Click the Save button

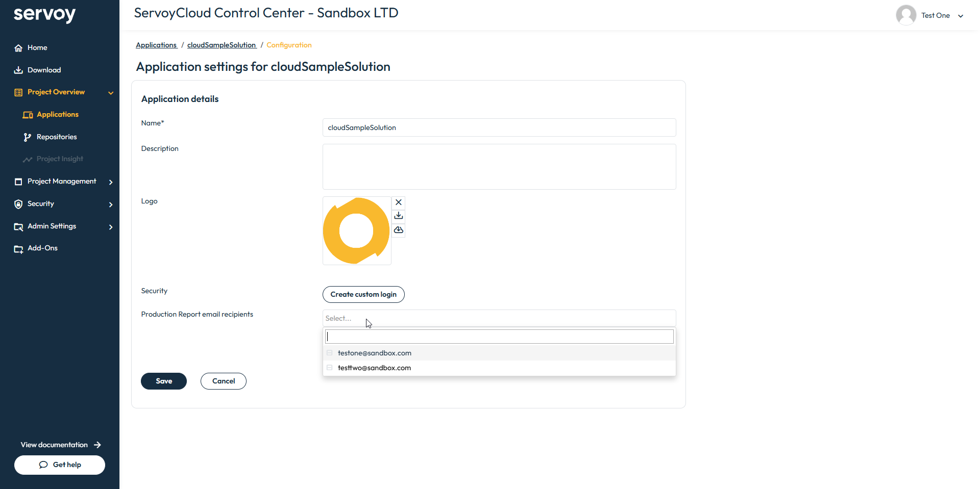point(164,381)
